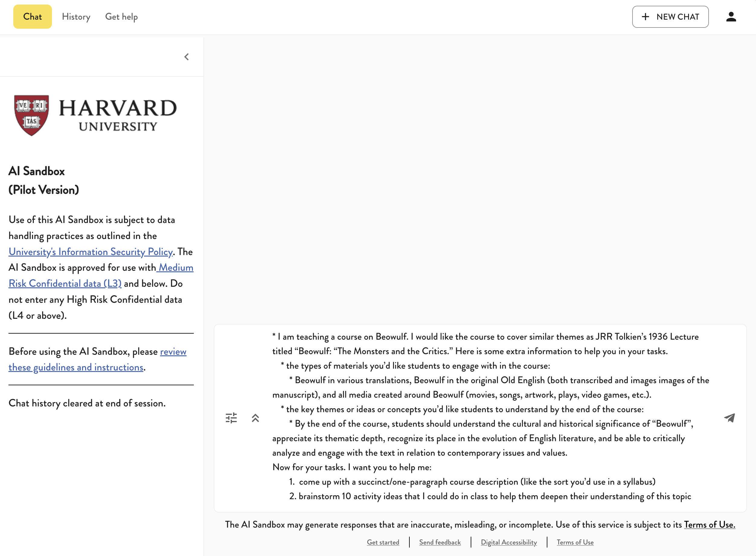The image size is (756, 556).
Task: Click the Send feedback footer link
Action: click(440, 542)
